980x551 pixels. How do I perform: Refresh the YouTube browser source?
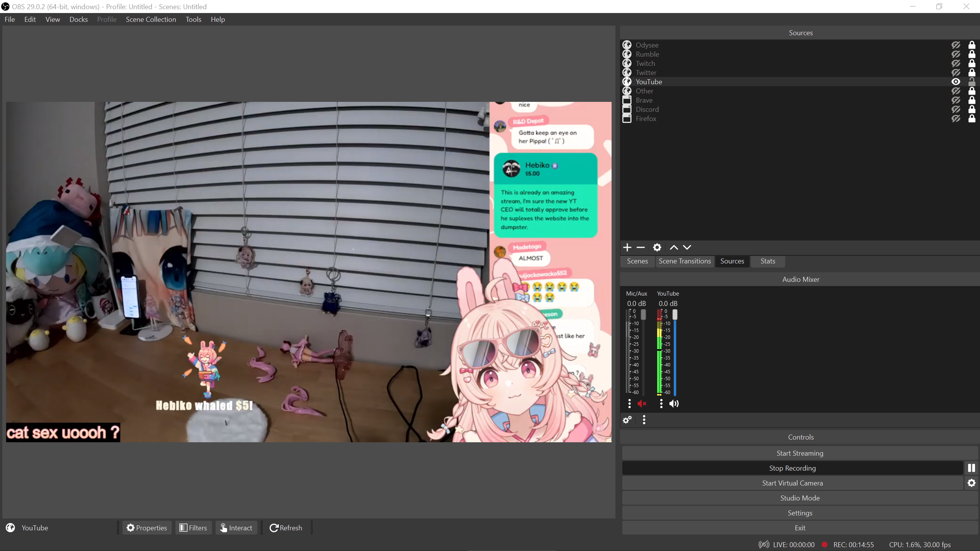(x=286, y=528)
